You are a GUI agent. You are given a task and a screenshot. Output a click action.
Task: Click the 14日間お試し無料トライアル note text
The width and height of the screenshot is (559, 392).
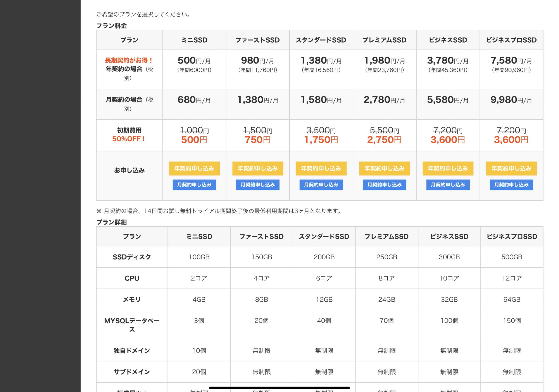(219, 211)
